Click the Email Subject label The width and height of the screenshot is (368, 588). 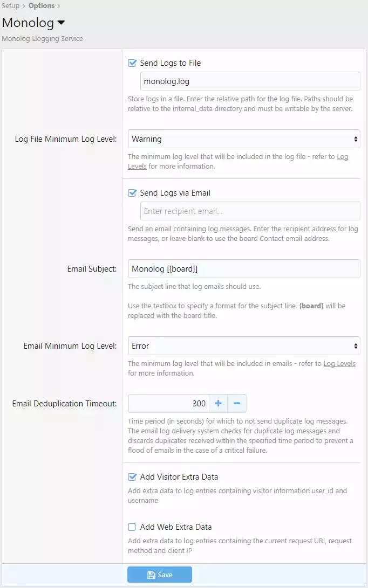[x=92, y=269]
